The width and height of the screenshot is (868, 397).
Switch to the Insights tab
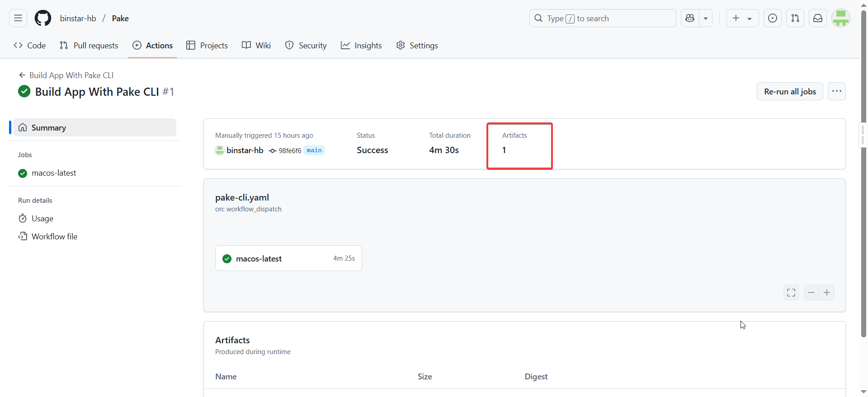coord(361,46)
